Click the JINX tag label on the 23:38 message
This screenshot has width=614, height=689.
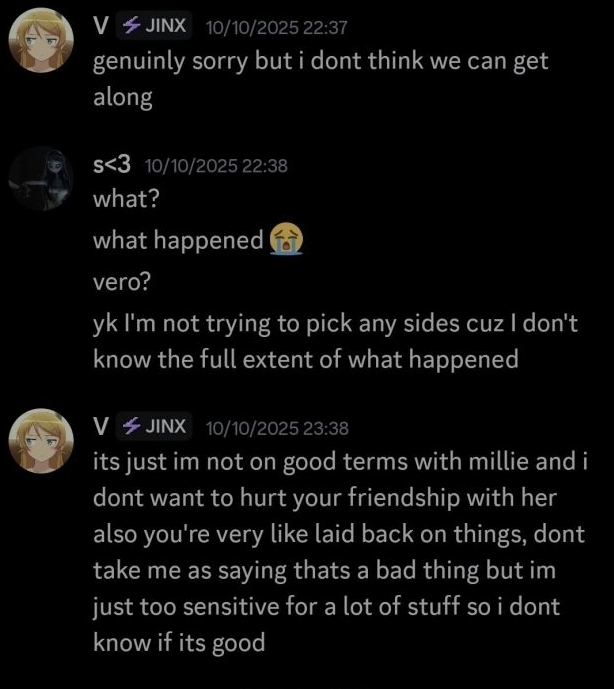[166, 426]
